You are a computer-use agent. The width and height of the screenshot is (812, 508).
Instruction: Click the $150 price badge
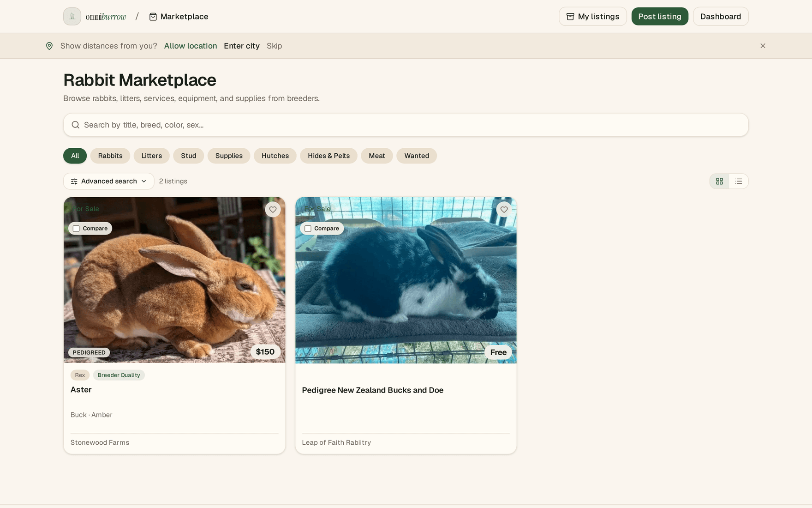[265, 352]
